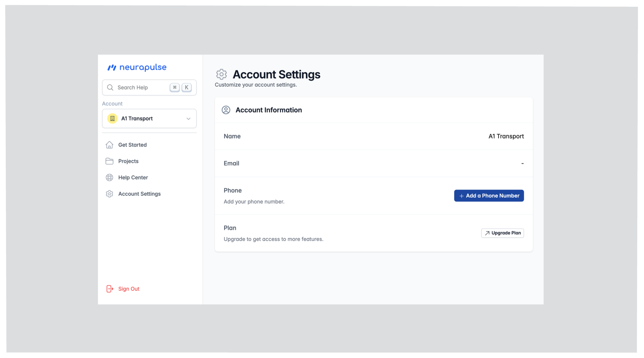644x358 pixels.
Task: Click the neurapulse logo
Action: point(137,67)
